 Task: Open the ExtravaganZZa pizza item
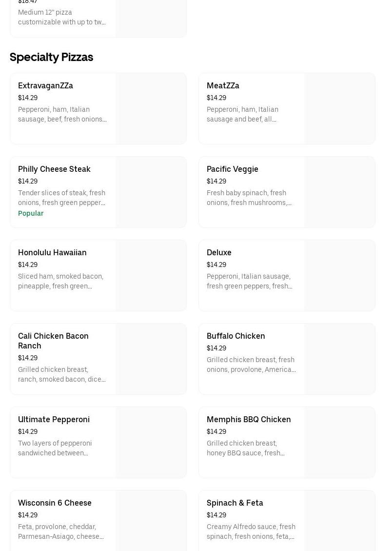[x=45, y=85]
